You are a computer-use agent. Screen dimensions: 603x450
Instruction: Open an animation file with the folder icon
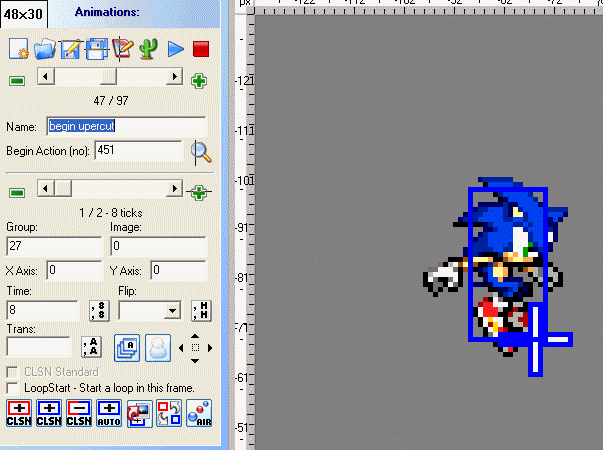click(45, 49)
